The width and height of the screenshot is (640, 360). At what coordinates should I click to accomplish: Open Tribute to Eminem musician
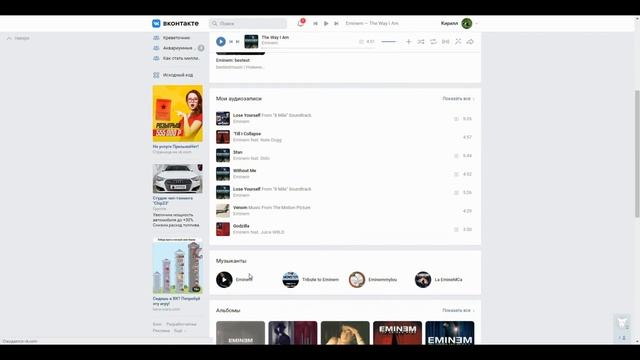[x=311, y=280]
